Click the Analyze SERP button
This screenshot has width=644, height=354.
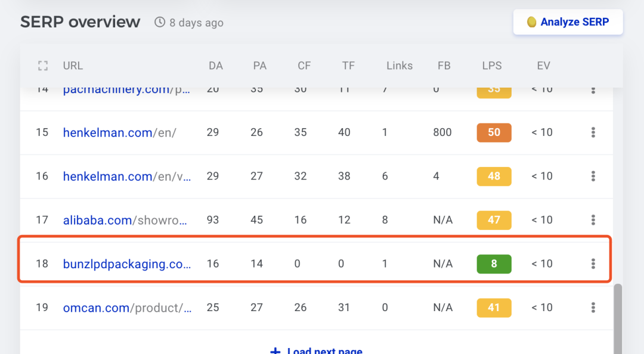[568, 22]
